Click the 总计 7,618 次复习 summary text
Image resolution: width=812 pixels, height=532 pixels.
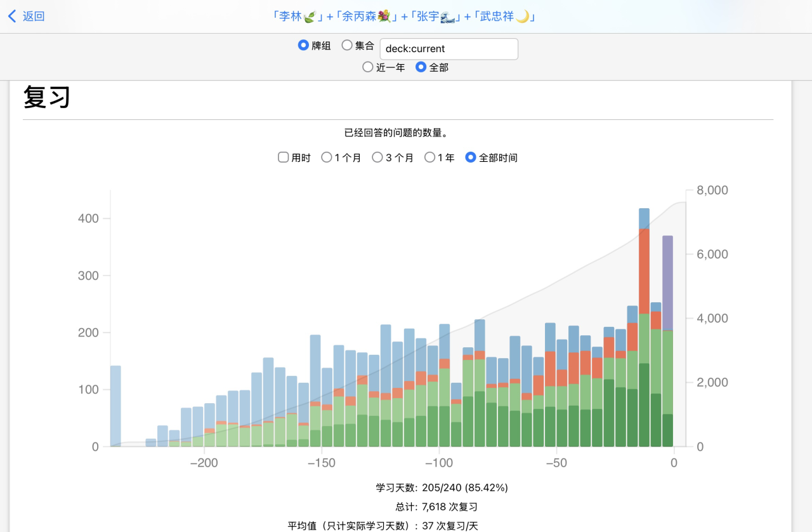[x=436, y=507]
